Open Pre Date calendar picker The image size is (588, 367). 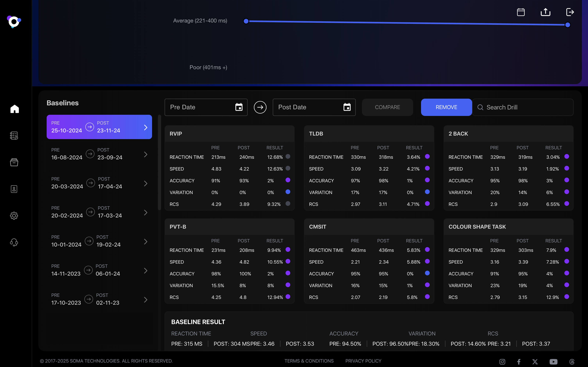(239, 107)
